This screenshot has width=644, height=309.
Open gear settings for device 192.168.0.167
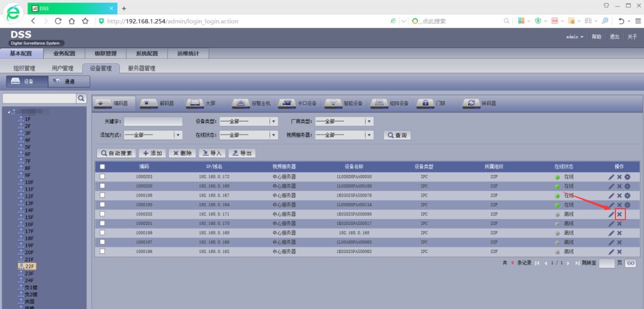click(627, 196)
